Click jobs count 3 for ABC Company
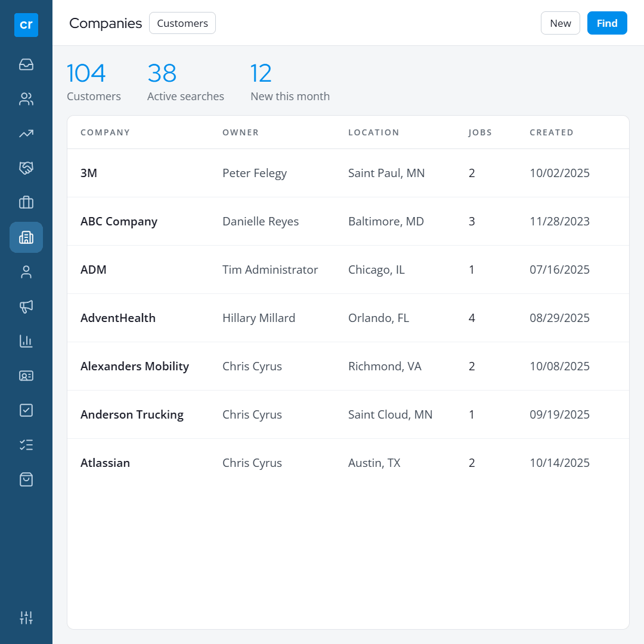This screenshot has height=644, width=644. (472, 221)
